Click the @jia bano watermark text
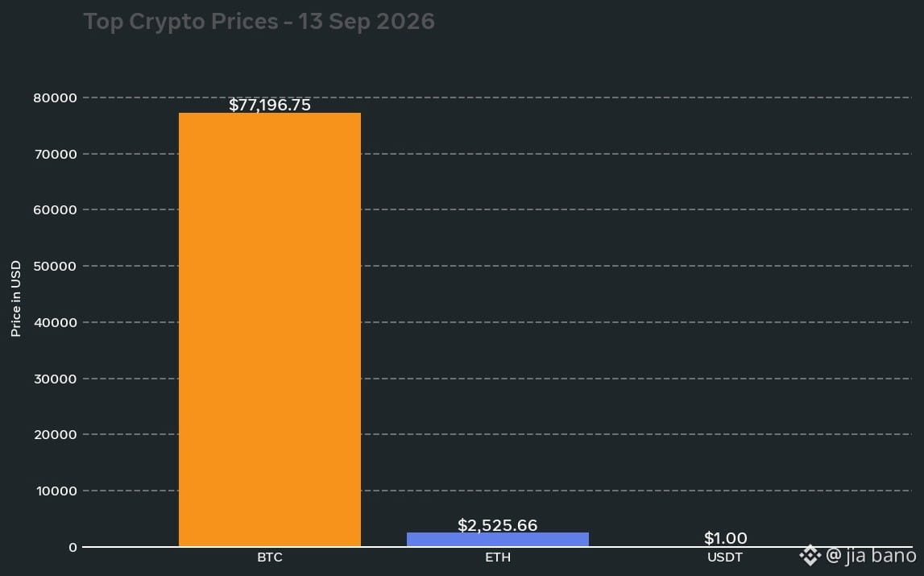 coord(871,555)
